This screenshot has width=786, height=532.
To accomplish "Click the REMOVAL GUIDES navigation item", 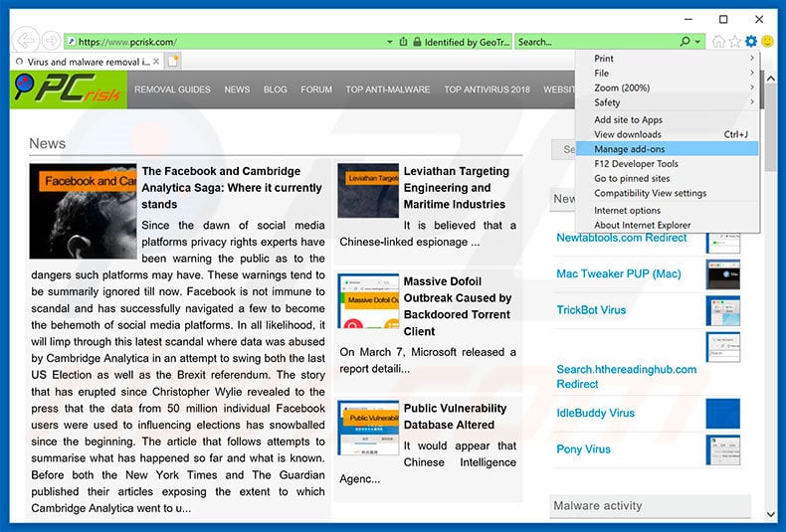I will (172, 89).
